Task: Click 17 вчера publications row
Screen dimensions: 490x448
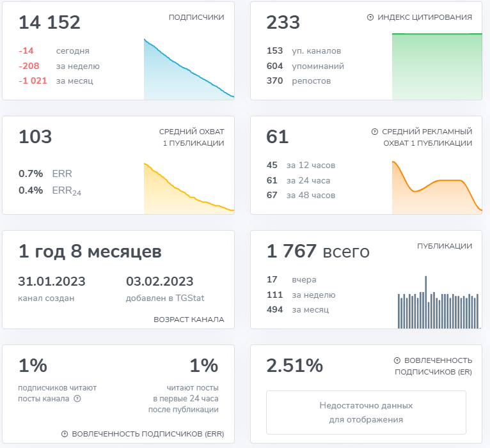Action: [292, 280]
